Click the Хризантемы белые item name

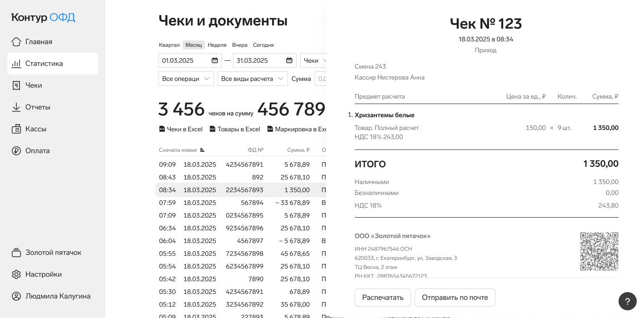[384, 115]
